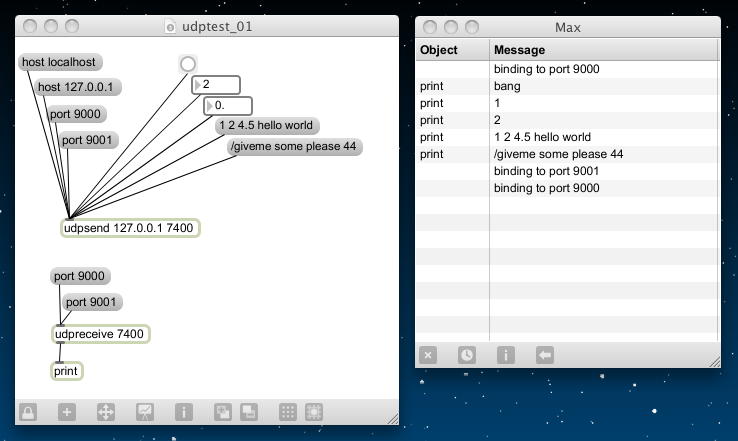The image size is (738, 441).
Task: Clear Max window with X icon
Action: tap(428, 355)
